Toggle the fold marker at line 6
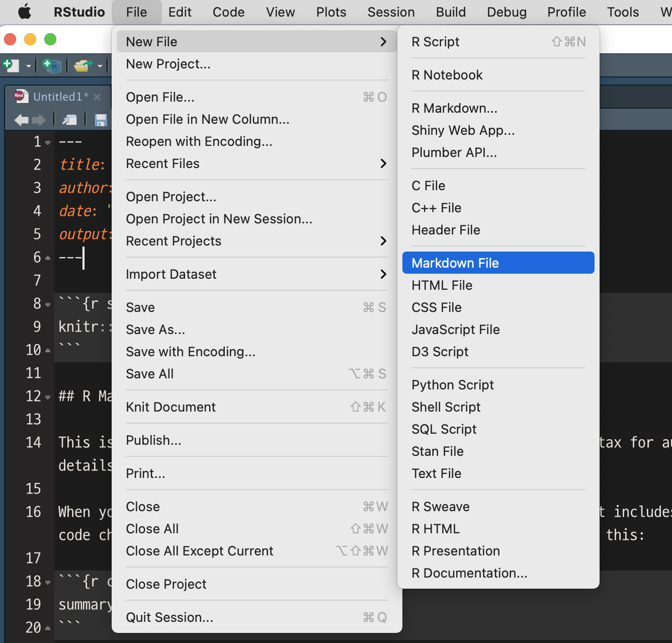The height and width of the screenshot is (643, 672). coord(48,258)
